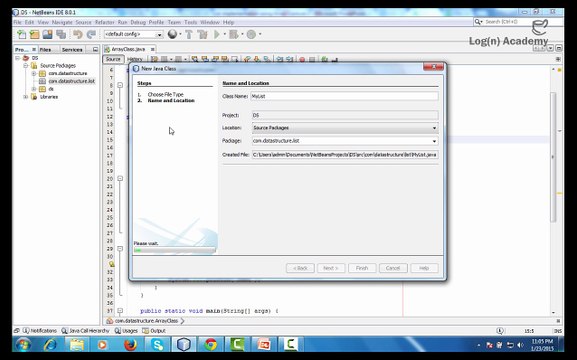Click the Profile Project icon
This screenshot has width=577, height=360.
coord(251,35)
